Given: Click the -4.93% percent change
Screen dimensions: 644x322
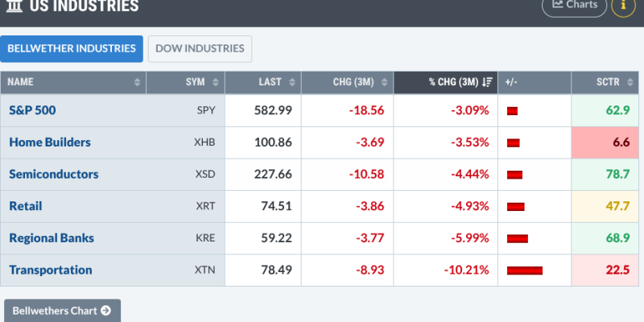Looking at the screenshot, I should coord(470,206).
